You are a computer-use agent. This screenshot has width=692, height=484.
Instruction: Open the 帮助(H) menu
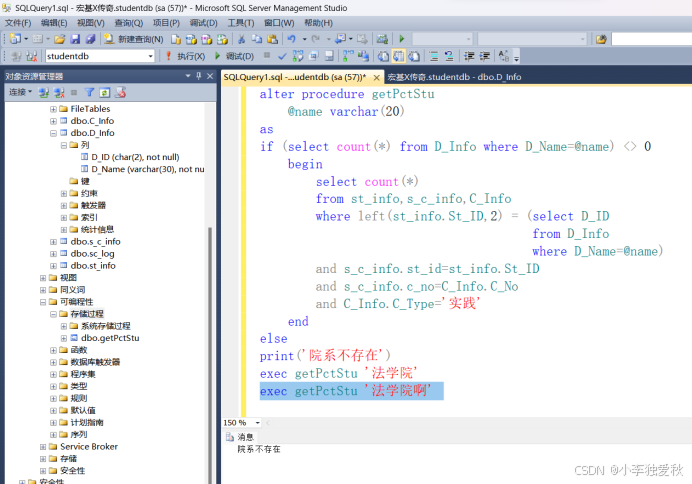(318, 23)
